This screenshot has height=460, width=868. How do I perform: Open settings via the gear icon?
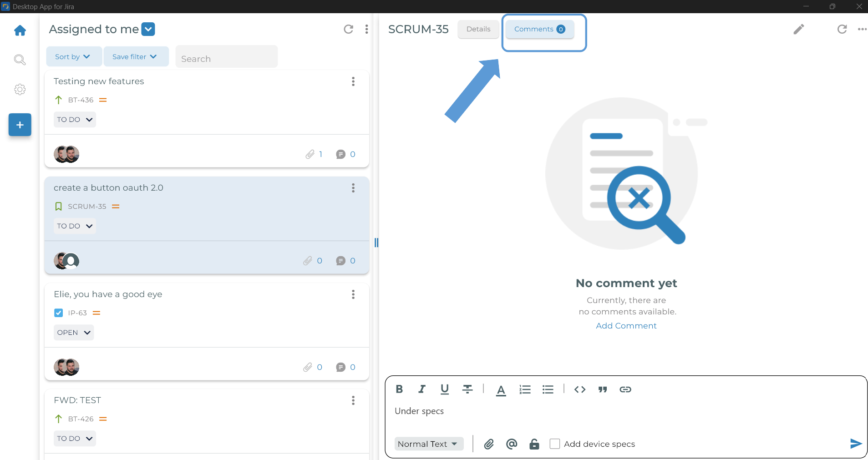(20, 90)
